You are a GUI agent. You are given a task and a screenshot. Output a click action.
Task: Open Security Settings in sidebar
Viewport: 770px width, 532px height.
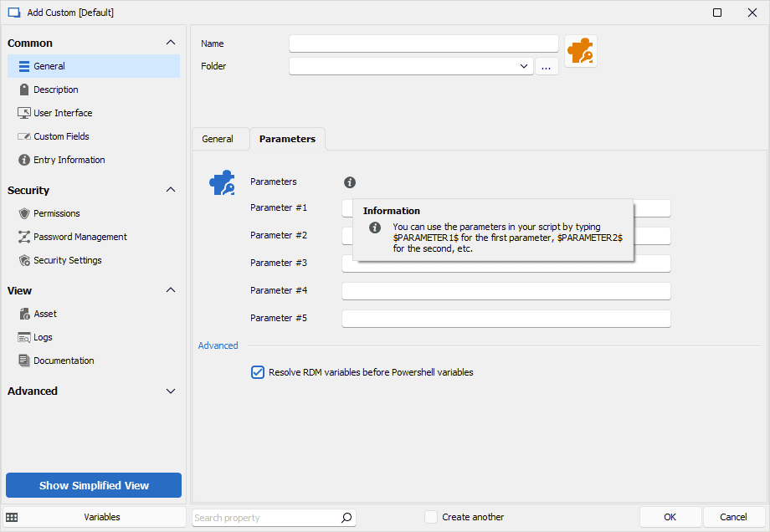[67, 260]
